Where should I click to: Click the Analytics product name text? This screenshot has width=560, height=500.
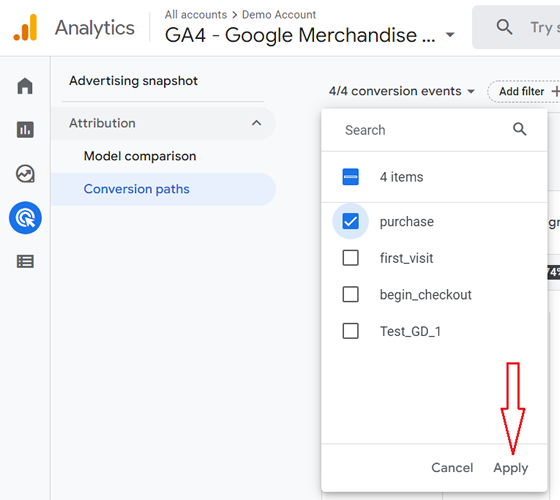[95, 28]
